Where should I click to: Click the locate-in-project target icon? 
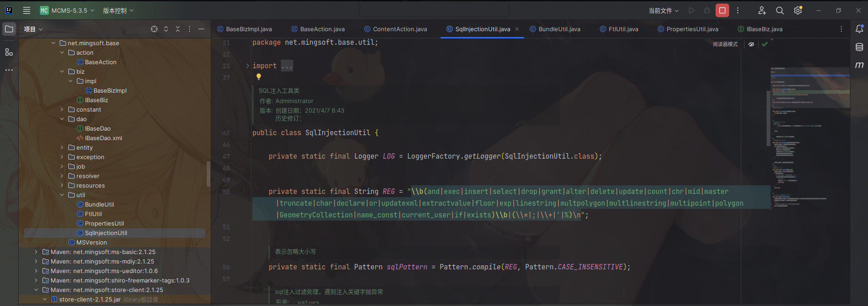(154, 29)
